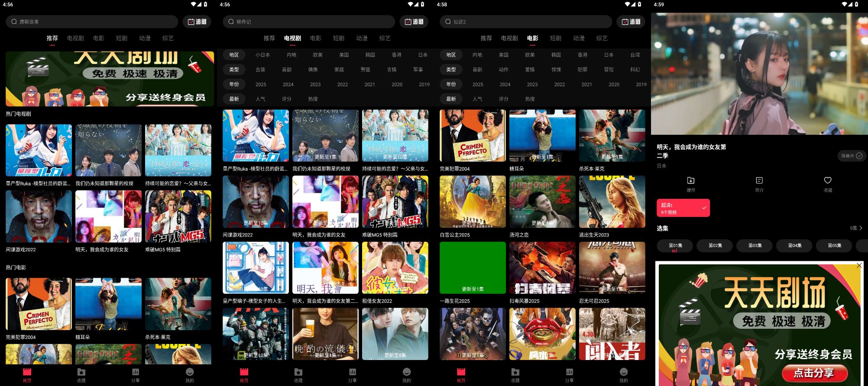Play episode 第03集

tap(755, 246)
